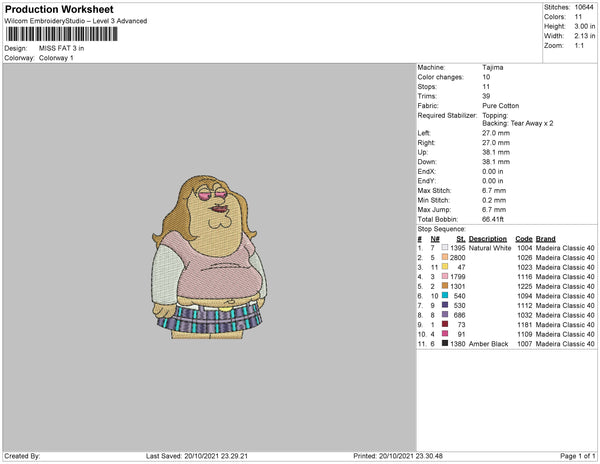
Task: Click the Code column header
Action: click(523, 239)
